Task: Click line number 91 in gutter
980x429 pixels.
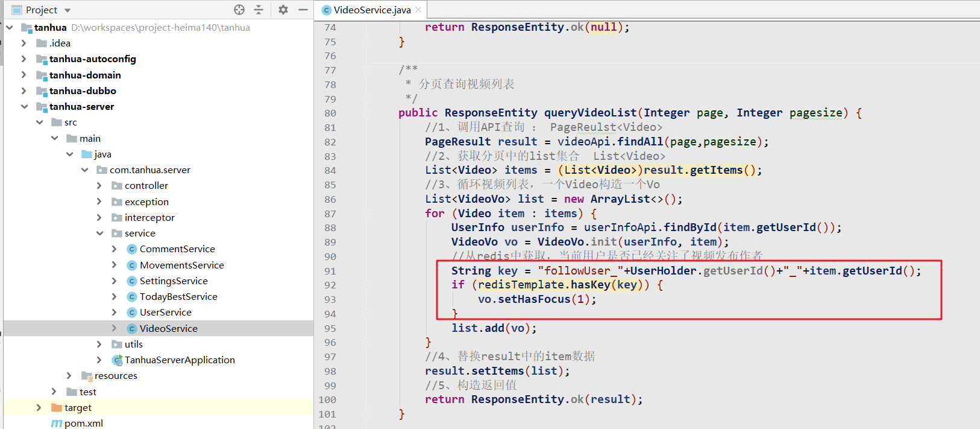Action: pyautogui.click(x=330, y=271)
